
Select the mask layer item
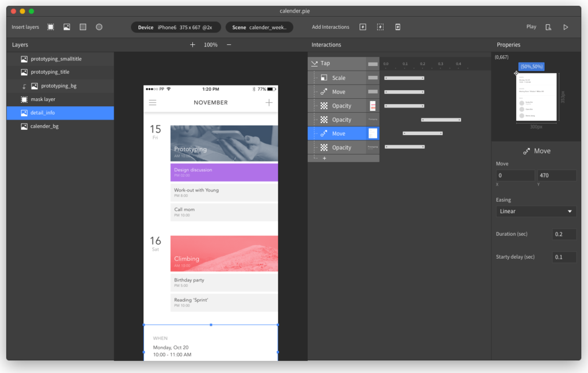[43, 99]
